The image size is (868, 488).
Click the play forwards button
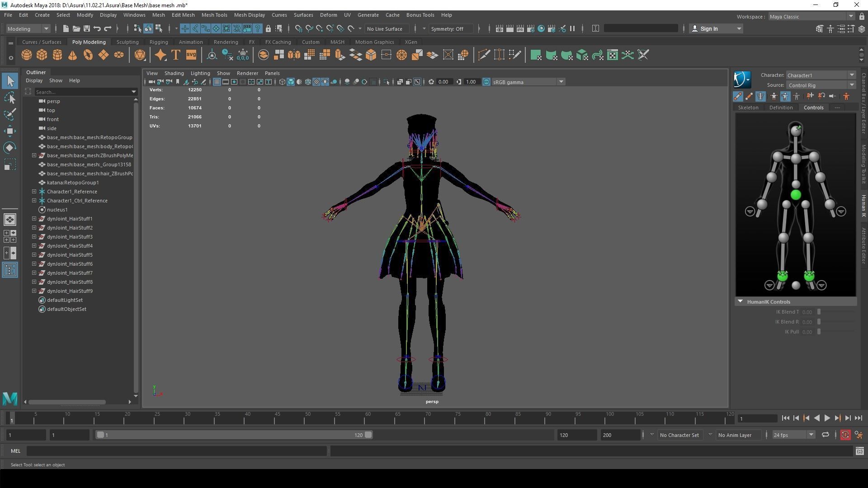[x=827, y=418]
